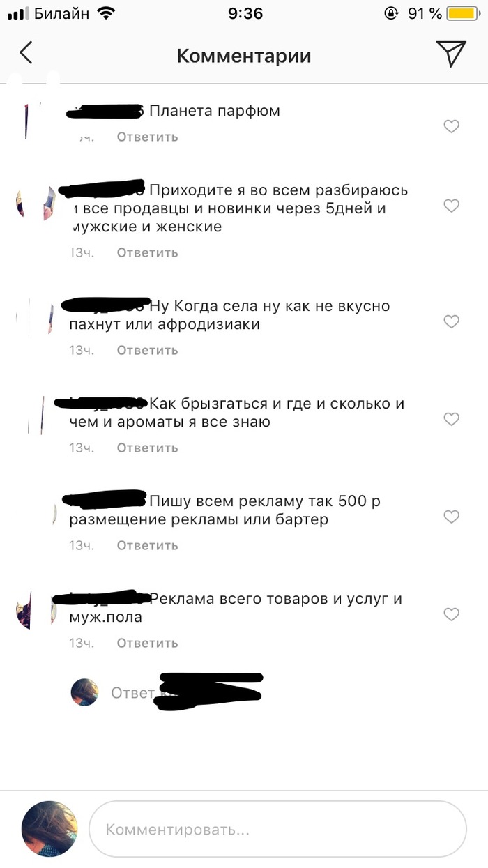Open avatar of 'Реклама всего товаров' commenter
Screen dimensions: 488x868
click(x=35, y=611)
